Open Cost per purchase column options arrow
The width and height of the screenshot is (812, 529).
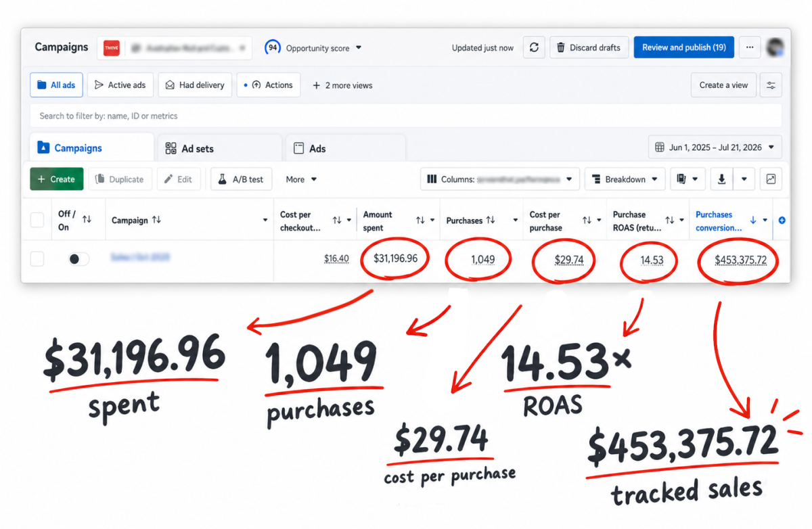click(600, 221)
